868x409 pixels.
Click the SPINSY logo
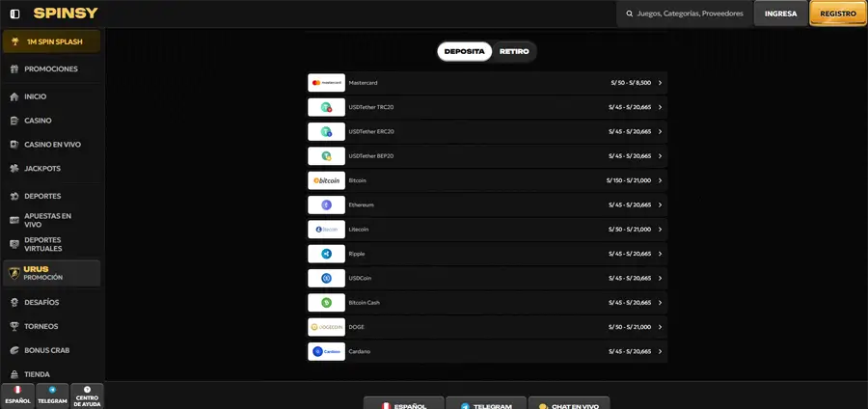(66, 14)
